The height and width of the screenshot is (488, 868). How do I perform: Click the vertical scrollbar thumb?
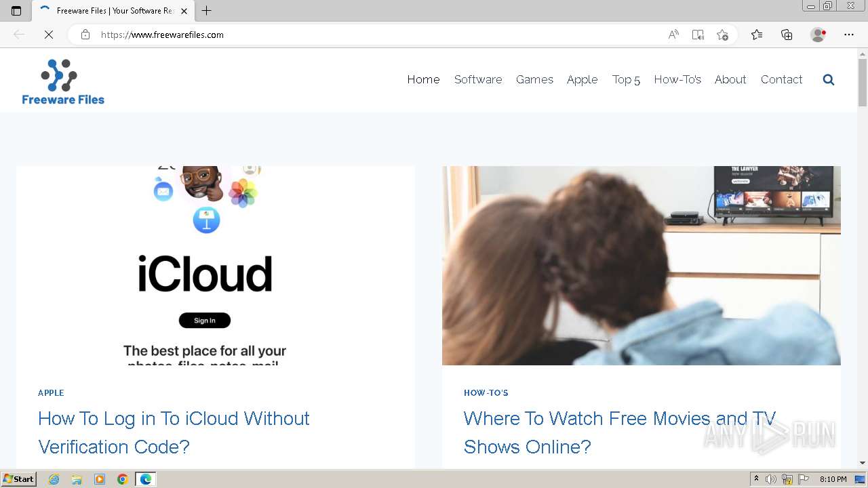point(863,83)
